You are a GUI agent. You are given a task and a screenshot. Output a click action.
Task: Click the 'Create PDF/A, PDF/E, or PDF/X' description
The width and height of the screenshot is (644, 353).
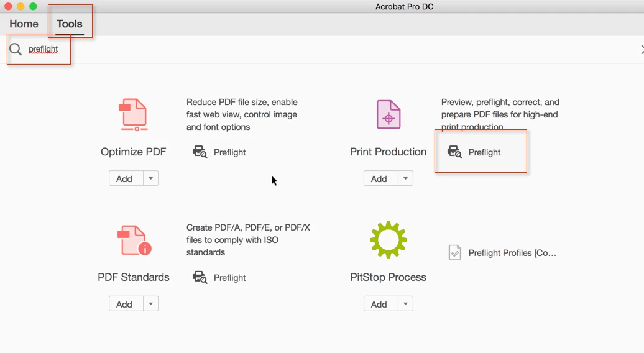(248, 240)
